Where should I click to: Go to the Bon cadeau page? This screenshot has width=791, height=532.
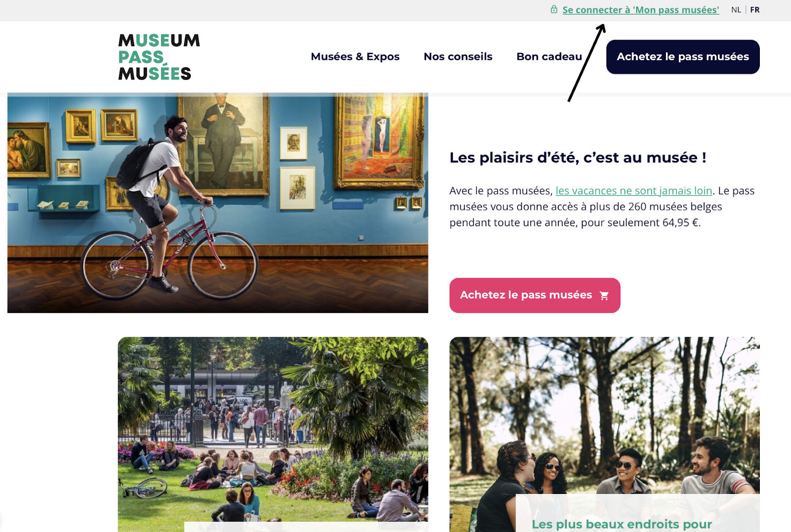coord(549,56)
